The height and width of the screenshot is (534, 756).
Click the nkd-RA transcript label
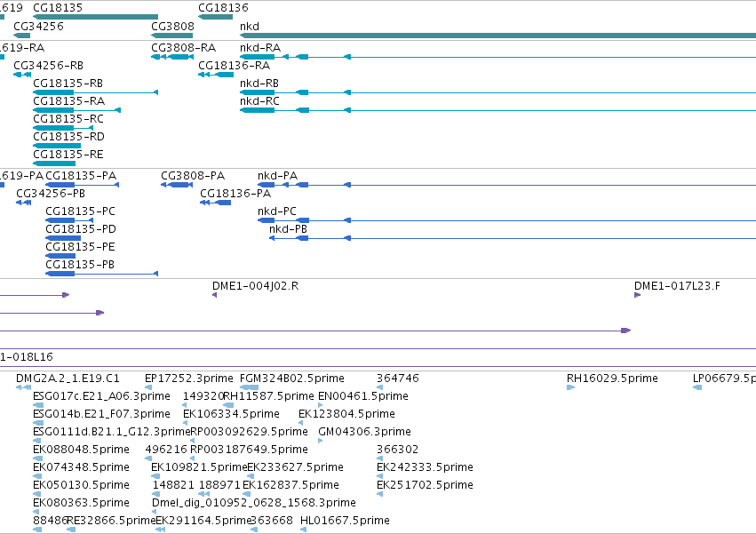click(x=260, y=48)
